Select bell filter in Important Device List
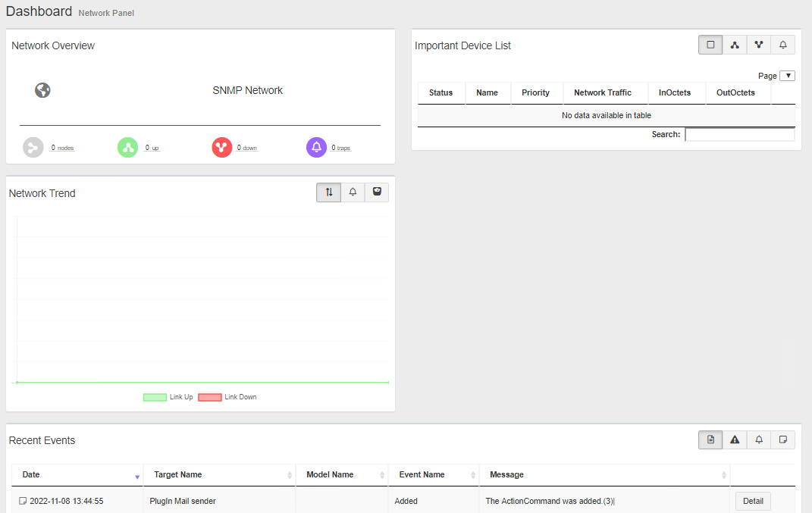The width and height of the screenshot is (812, 513). [783, 45]
